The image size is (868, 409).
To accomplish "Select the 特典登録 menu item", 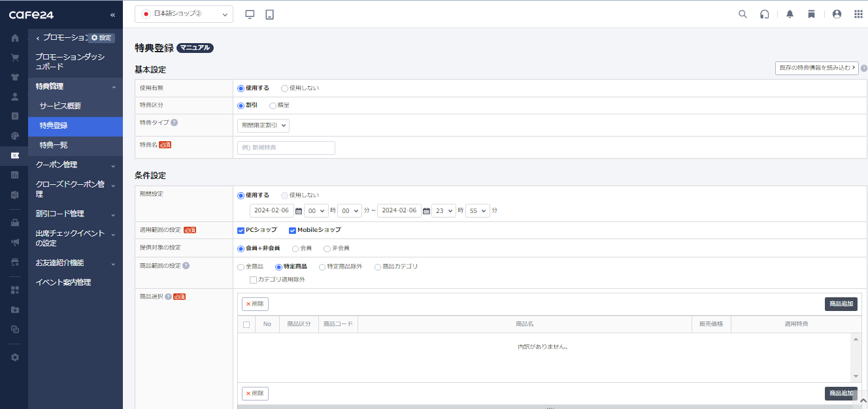I will tap(76, 125).
